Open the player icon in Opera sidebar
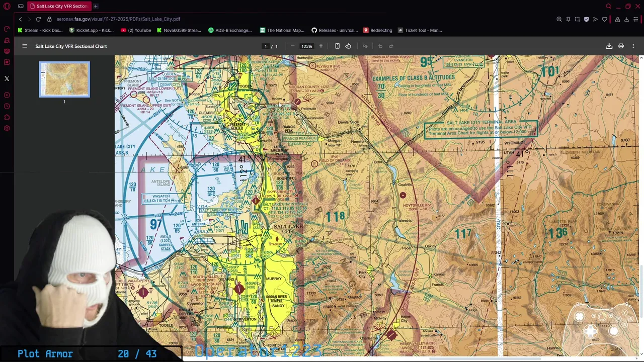The image size is (644, 362). click(7, 95)
